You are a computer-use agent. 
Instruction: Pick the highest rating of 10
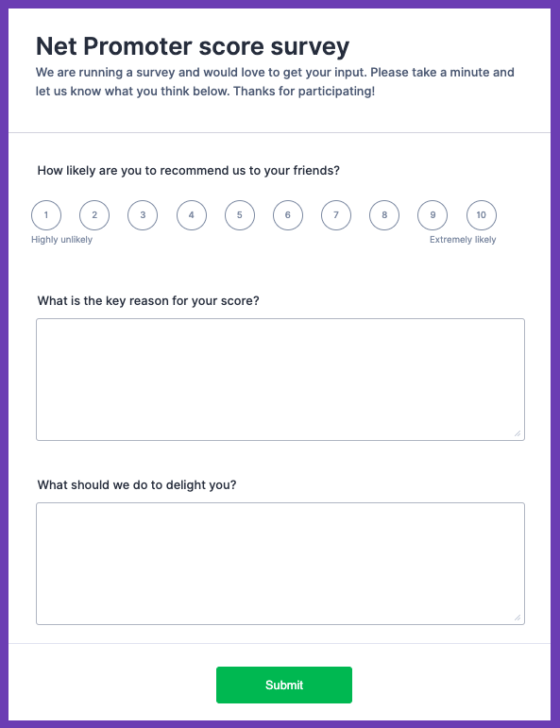[482, 215]
